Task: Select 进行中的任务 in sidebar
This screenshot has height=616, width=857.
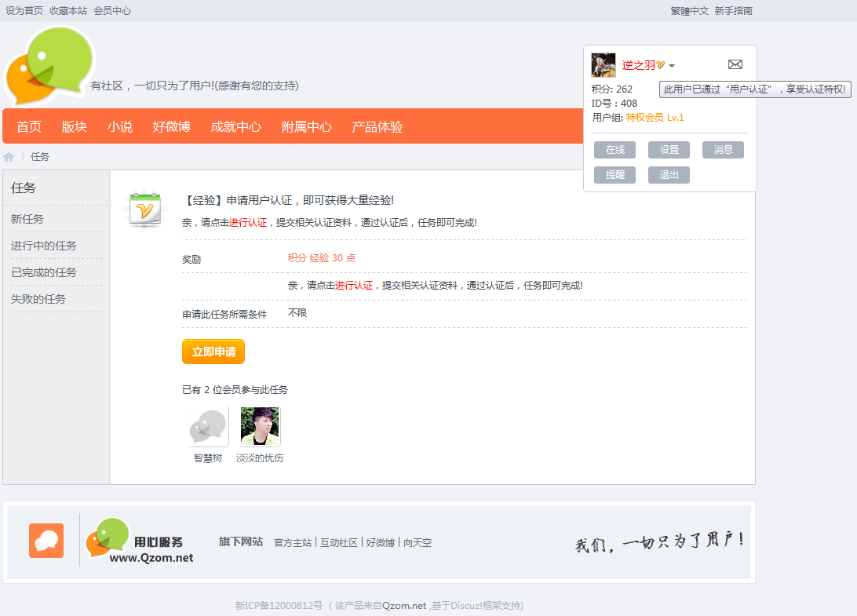Action: click(44, 246)
